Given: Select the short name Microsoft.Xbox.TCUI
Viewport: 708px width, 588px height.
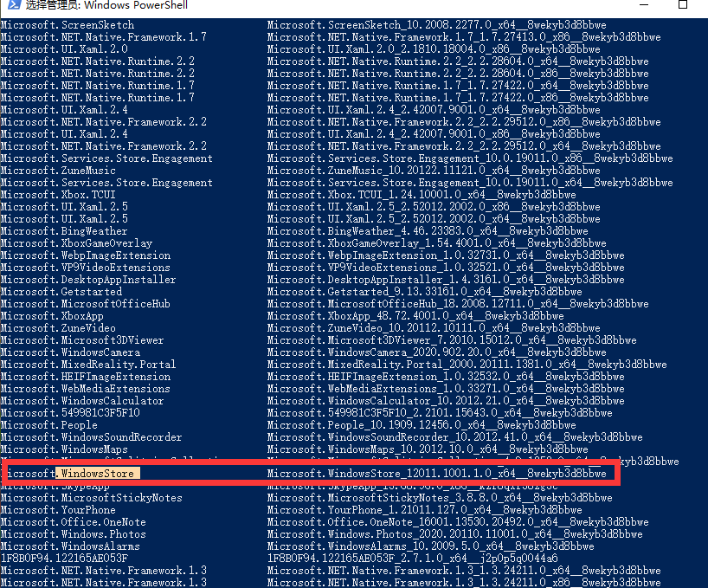Looking at the screenshot, I should point(58,195).
